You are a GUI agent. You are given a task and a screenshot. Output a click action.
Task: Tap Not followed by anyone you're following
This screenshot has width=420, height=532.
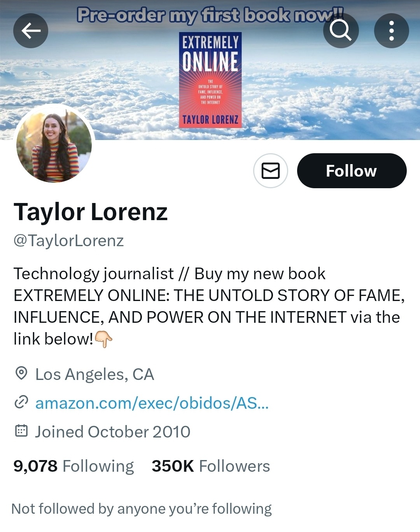coord(142,509)
